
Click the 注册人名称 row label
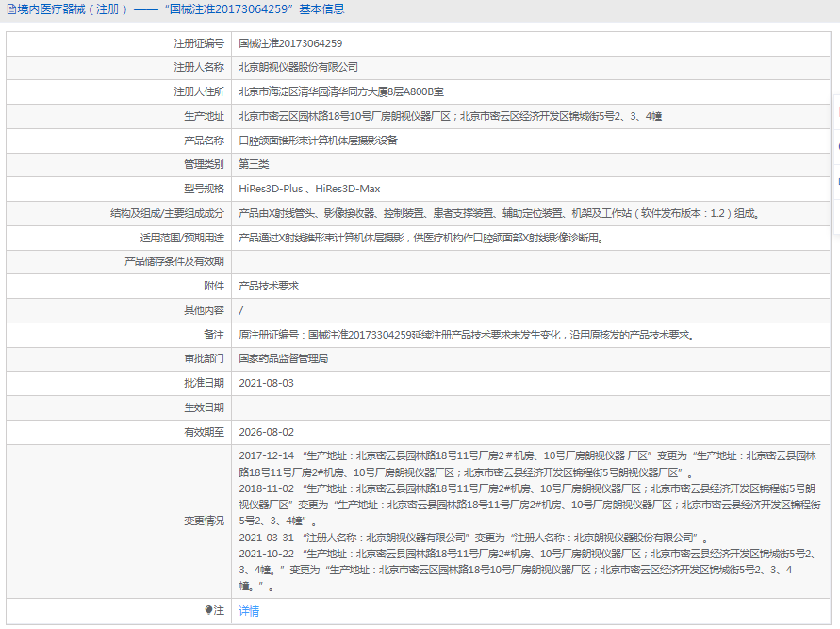(x=199, y=68)
